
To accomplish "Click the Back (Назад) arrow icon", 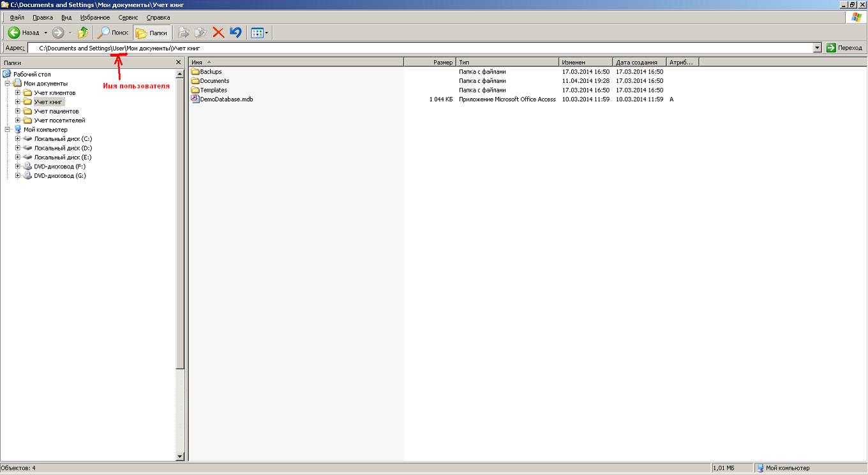I will point(14,33).
